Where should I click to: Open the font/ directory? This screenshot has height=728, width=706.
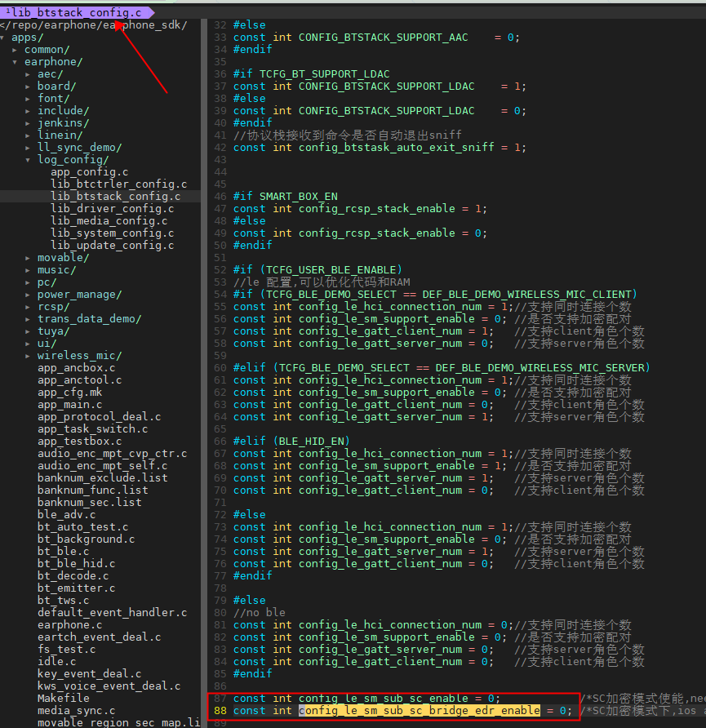point(53,99)
